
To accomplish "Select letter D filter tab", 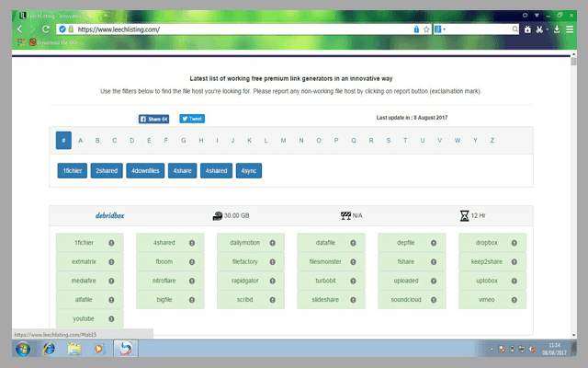I will 132,141.
